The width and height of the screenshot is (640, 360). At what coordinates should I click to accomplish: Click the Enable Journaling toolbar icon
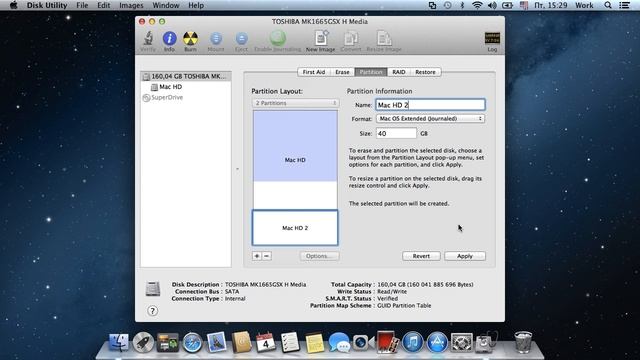(x=278, y=41)
